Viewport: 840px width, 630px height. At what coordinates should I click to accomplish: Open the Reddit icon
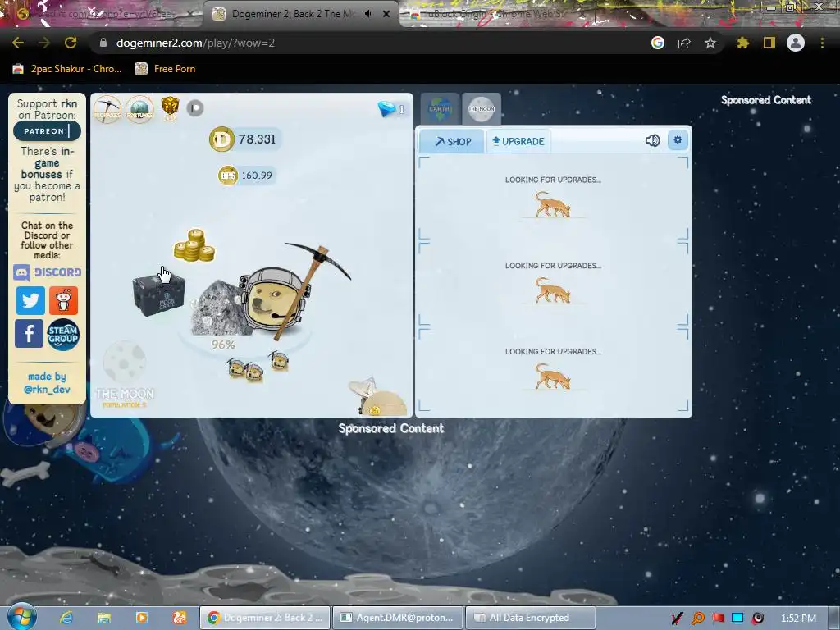pos(63,300)
